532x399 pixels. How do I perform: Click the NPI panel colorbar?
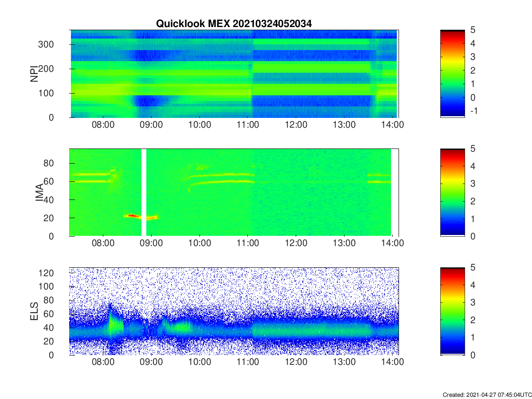pyautogui.click(x=453, y=74)
